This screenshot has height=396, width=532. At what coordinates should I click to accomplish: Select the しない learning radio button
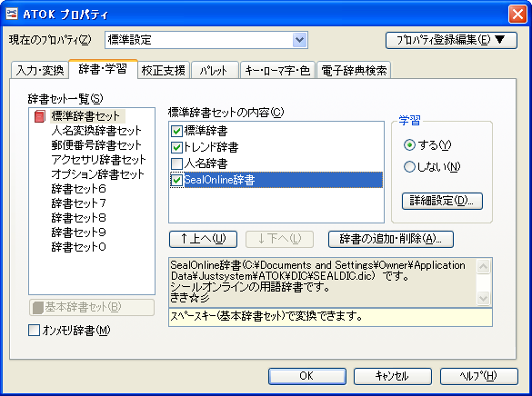(x=409, y=167)
